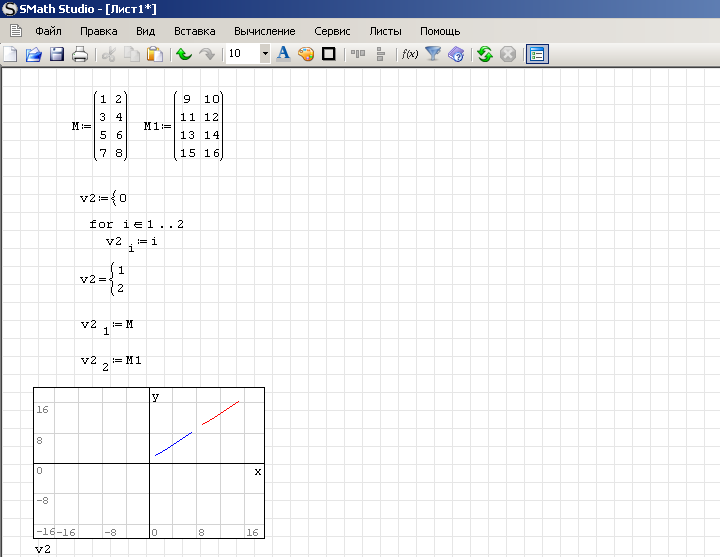
Task: Open the Сервис menu
Action: coord(332,31)
